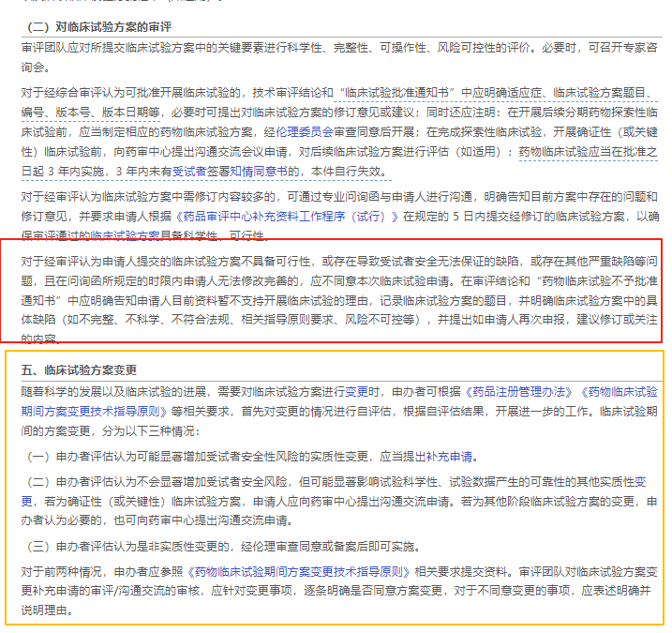Click item （一）申办者评估认为可能显著增加
The width and height of the screenshot is (672, 633).
[251, 457]
